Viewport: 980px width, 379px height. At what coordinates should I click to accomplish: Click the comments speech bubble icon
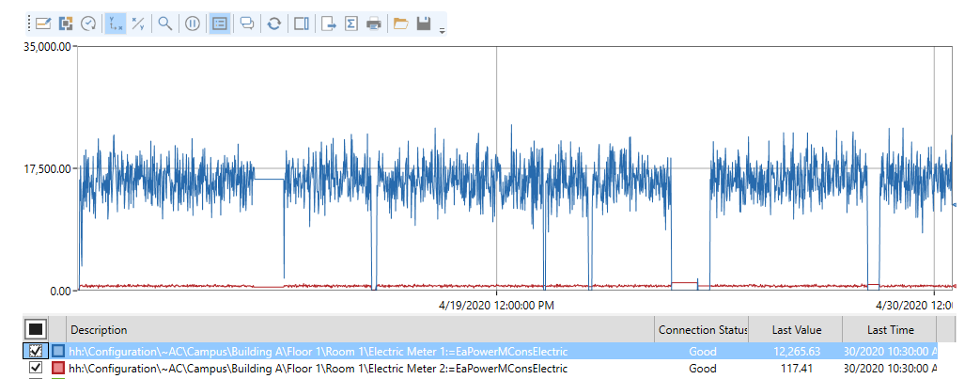[246, 24]
